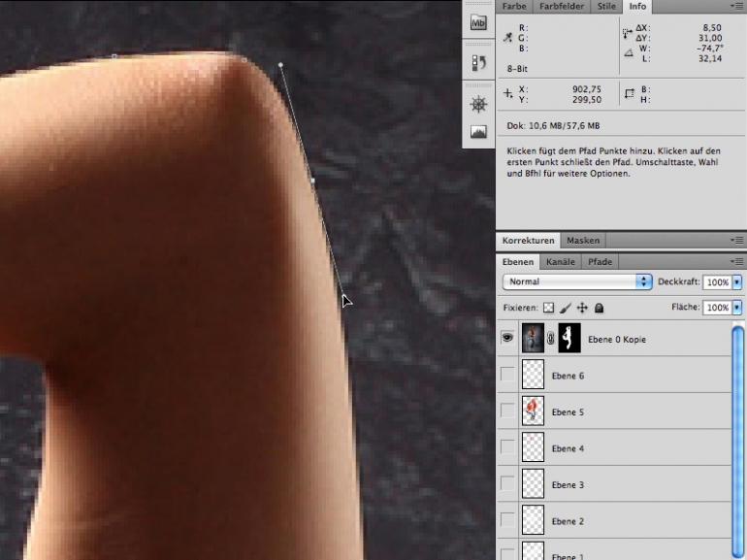Image resolution: width=747 pixels, height=560 pixels.
Task: Switch to the Kanäle tab
Action: tap(561, 262)
